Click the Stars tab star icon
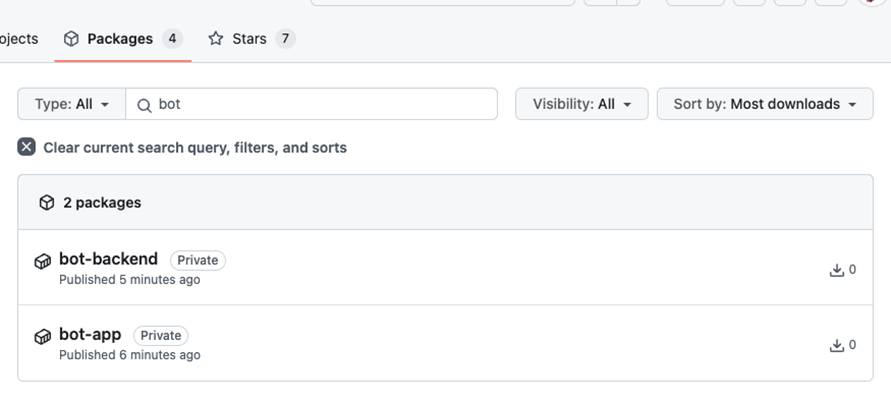891x403 pixels. pos(215,39)
